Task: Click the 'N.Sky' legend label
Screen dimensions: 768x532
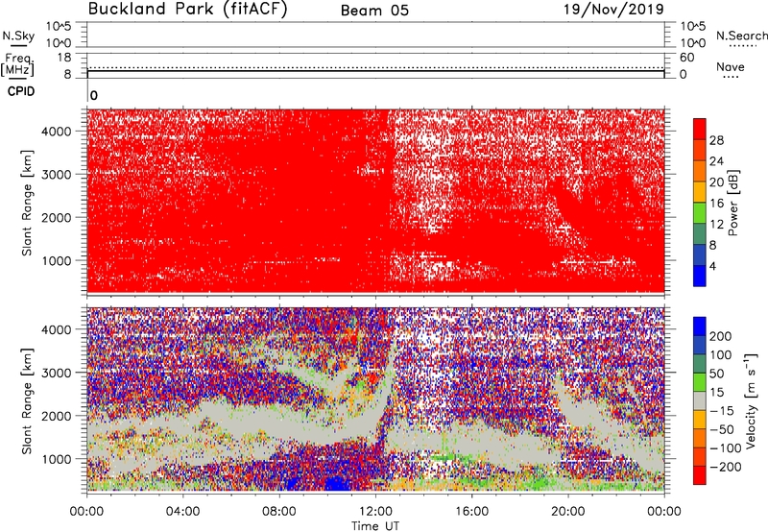Action: click(18, 36)
